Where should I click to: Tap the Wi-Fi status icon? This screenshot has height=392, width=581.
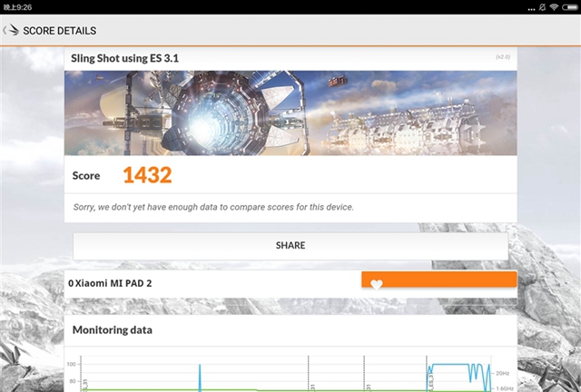click(554, 7)
